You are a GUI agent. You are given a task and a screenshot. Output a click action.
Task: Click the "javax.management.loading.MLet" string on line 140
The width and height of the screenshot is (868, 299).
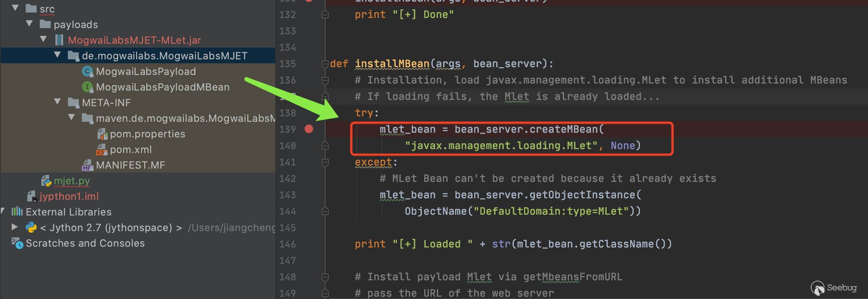point(501,146)
